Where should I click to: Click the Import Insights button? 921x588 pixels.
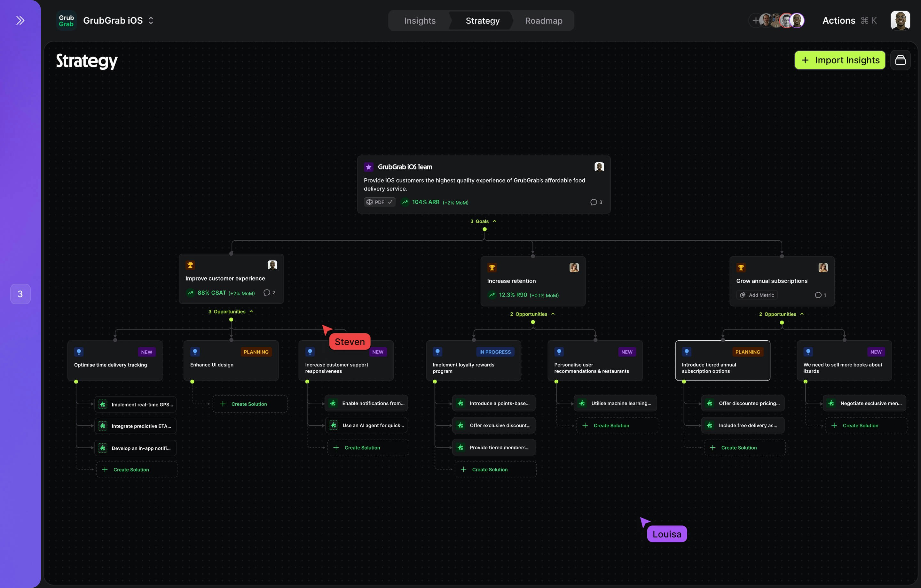click(839, 60)
